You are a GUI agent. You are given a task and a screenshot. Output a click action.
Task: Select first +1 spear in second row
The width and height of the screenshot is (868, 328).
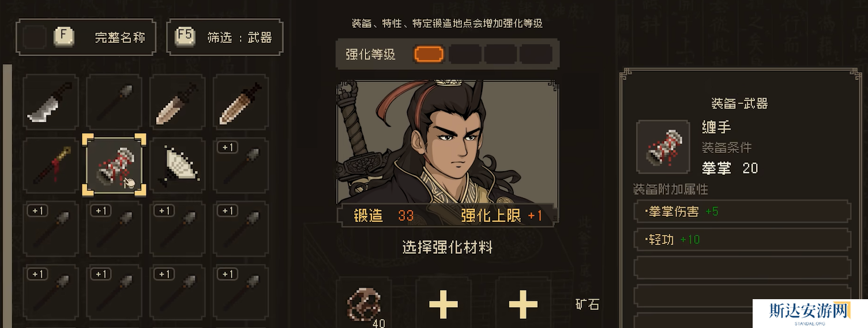[241, 165]
